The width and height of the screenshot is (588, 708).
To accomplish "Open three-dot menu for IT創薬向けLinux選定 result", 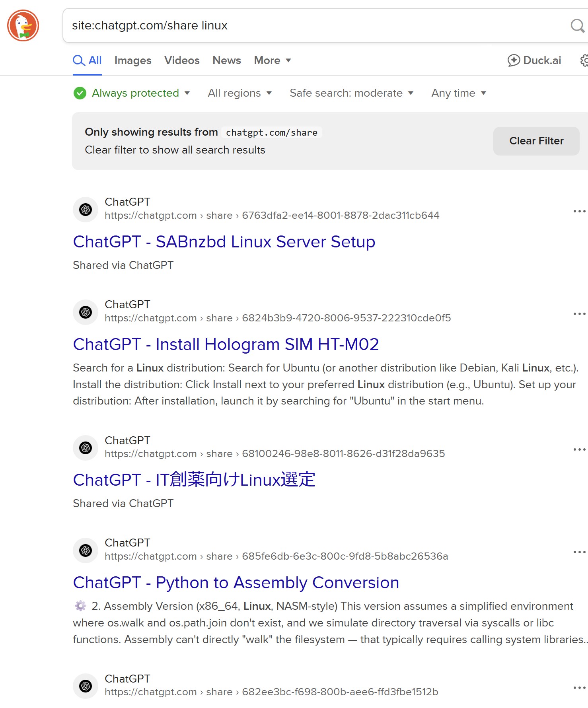I will tap(579, 449).
